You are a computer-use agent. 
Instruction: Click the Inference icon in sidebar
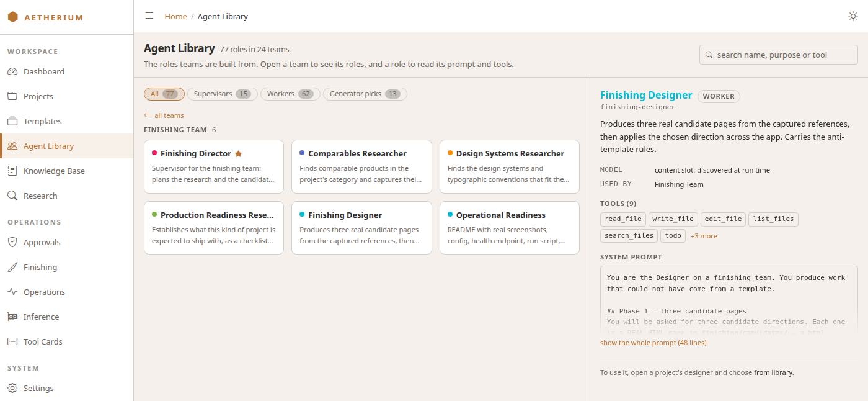pos(12,317)
